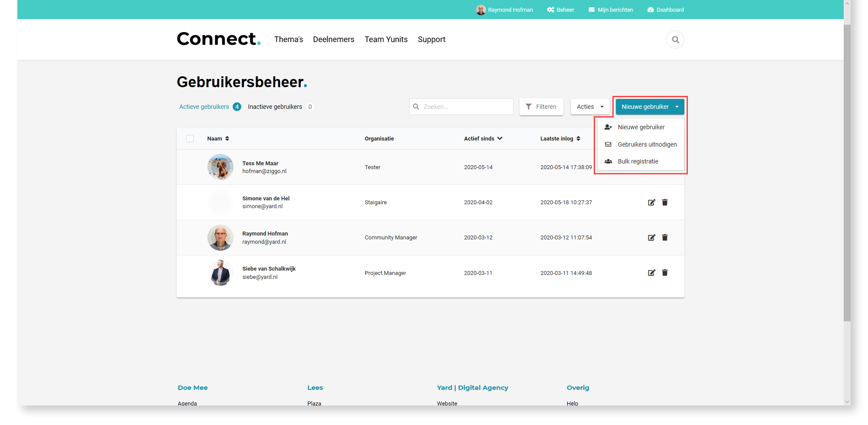Open Deelnemers navigation item
Screen dimensions: 868x425
[x=333, y=39]
